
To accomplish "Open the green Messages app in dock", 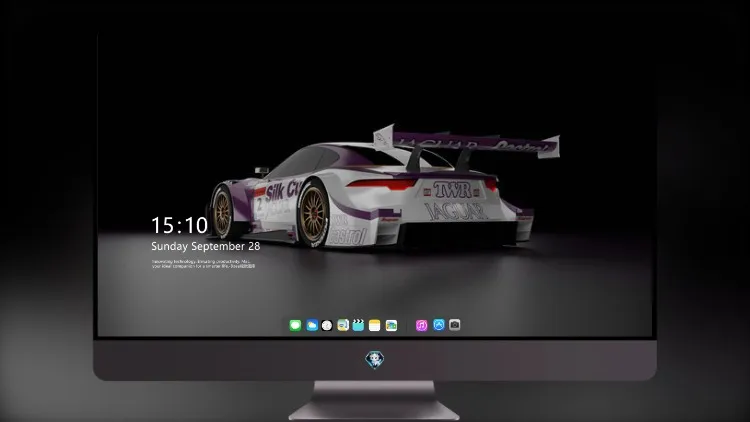I will coord(295,325).
